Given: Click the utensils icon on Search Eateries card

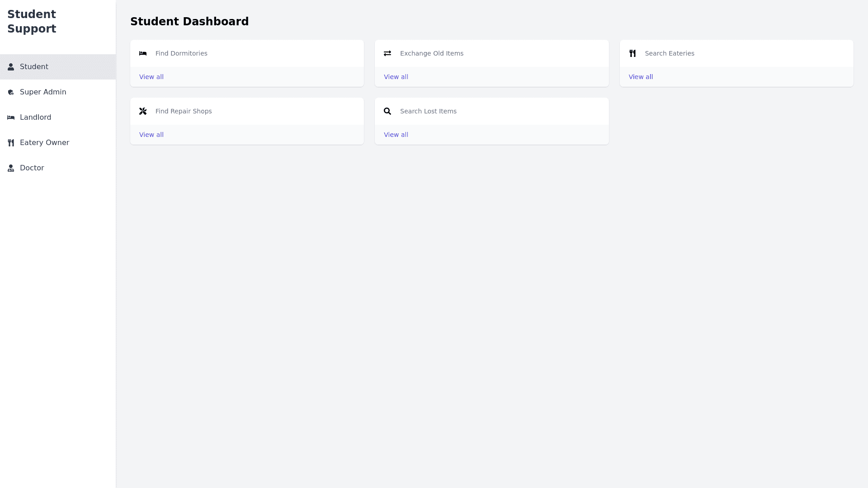Looking at the screenshot, I should point(632,53).
